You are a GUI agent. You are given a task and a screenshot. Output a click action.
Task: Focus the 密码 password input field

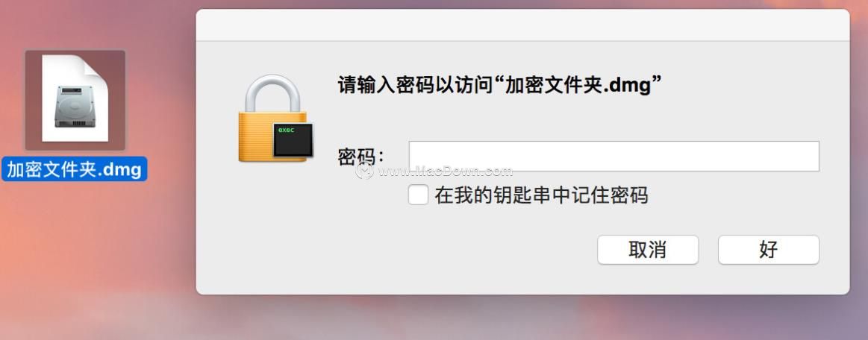coord(614,157)
